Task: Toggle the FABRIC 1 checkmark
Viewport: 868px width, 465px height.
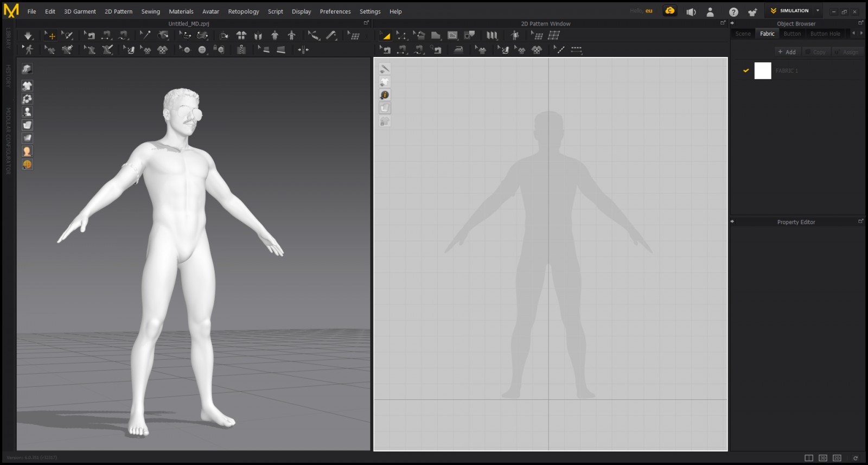Action: coord(746,71)
